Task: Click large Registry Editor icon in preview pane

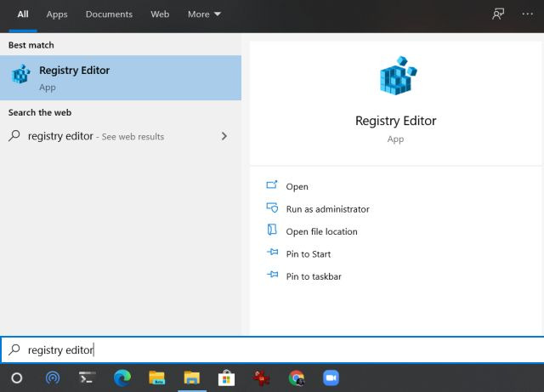Action: 398,76
